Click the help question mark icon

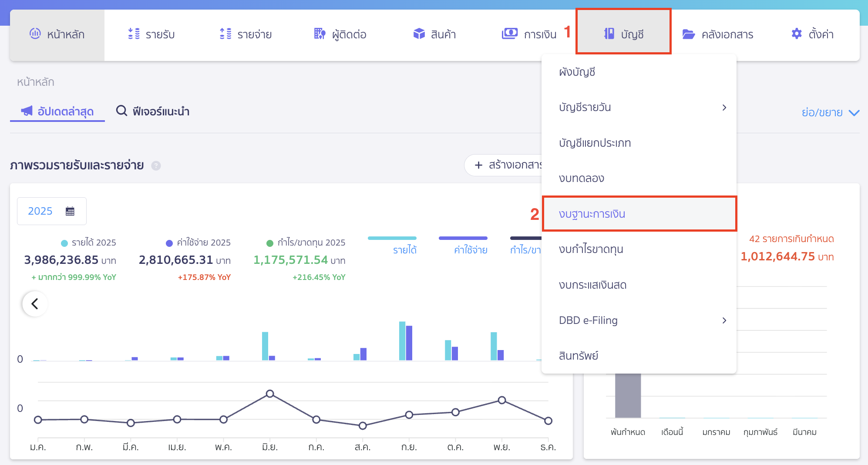pyautogui.click(x=156, y=166)
